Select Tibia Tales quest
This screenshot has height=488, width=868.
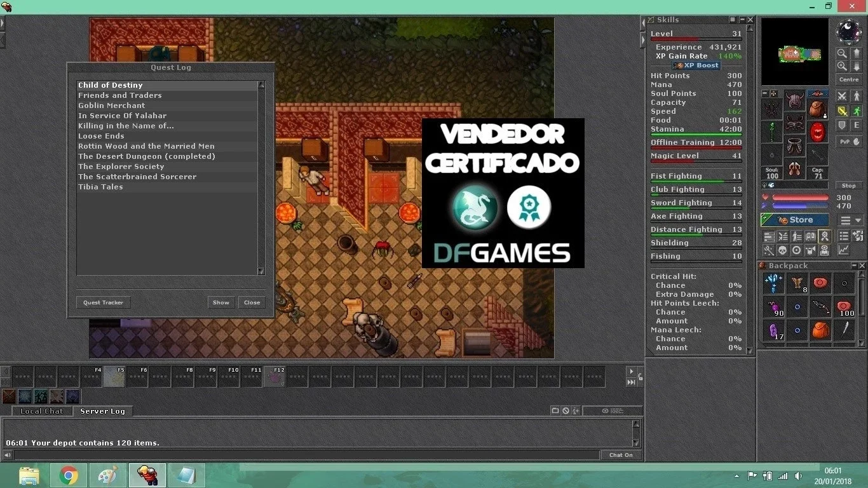pos(166,187)
